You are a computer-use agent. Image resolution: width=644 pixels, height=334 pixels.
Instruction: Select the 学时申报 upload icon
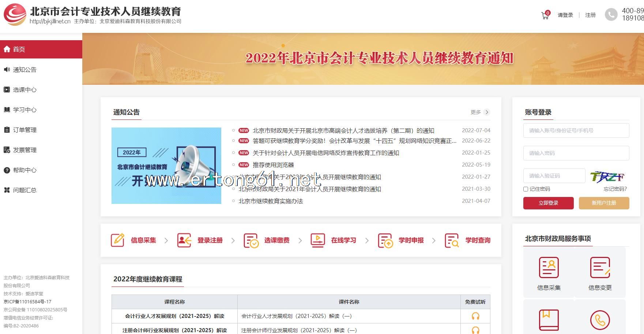click(385, 240)
